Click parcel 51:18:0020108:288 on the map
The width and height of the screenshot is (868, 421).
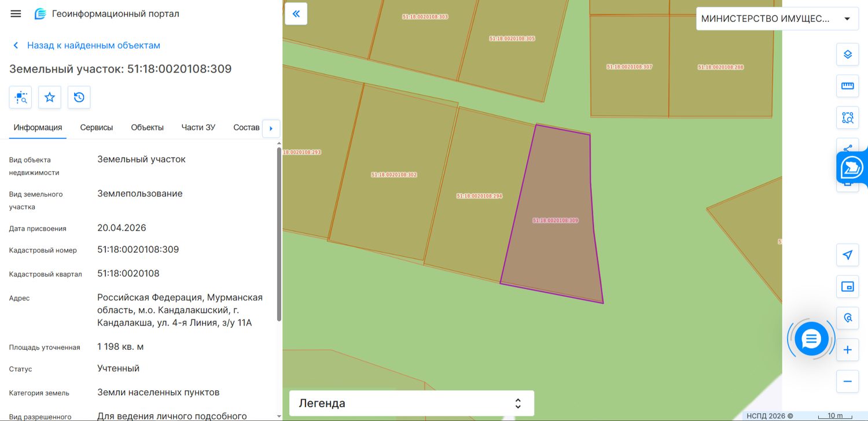(720, 67)
